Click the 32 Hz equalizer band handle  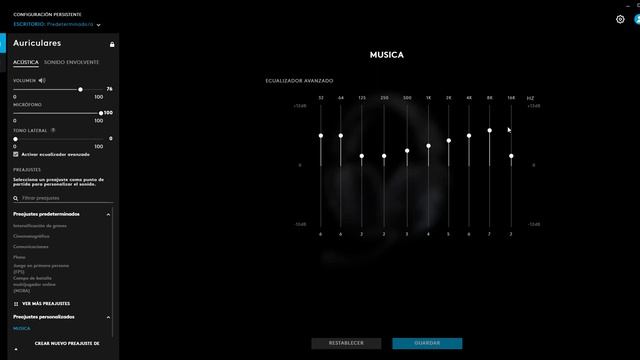point(321,136)
